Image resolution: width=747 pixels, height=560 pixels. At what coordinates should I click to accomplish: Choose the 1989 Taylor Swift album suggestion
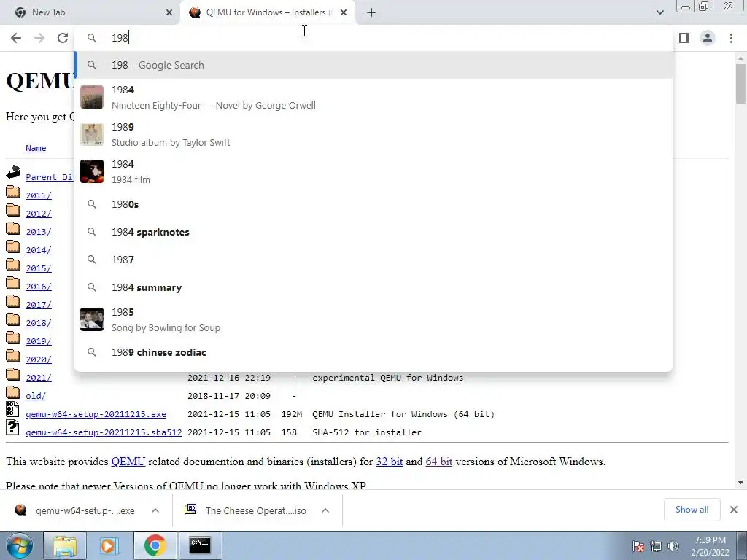pos(374,134)
